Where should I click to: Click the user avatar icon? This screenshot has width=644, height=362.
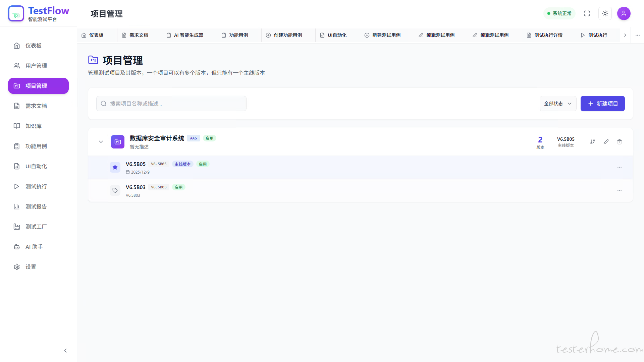[x=624, y=13]
